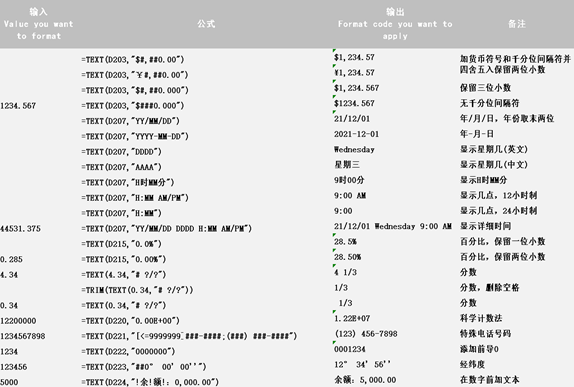Select the formula using "YY/MM/DD" format

point(131,121)
